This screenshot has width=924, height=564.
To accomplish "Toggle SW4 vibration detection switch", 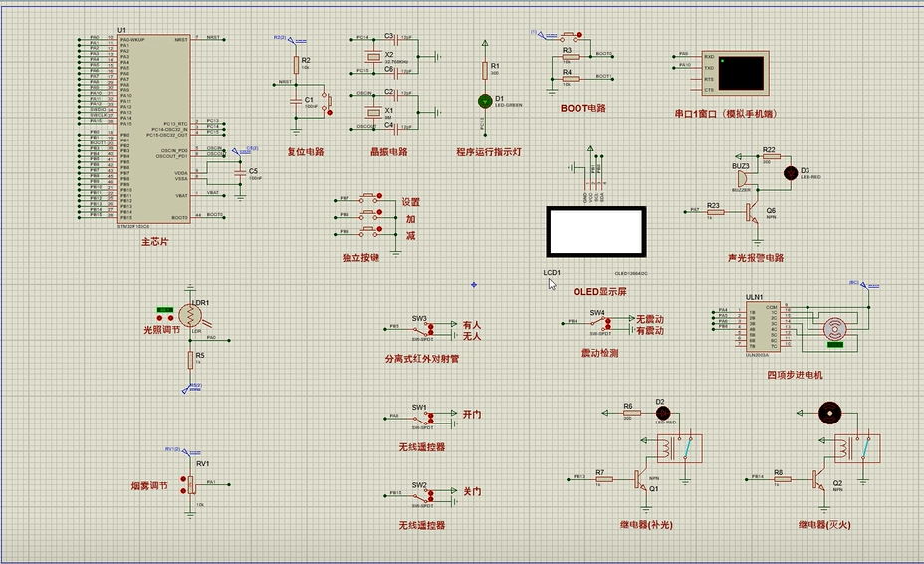I will [x=597, y=323].
